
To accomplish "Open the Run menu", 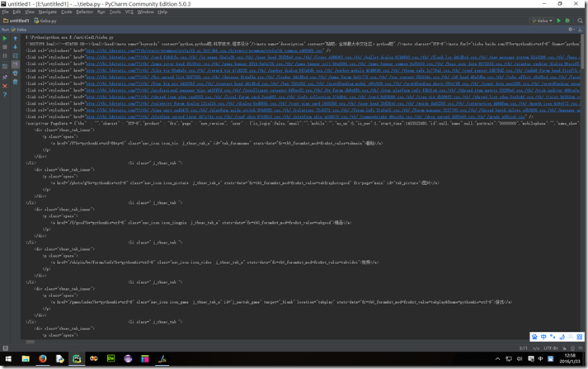I will [x=101, y=12].
